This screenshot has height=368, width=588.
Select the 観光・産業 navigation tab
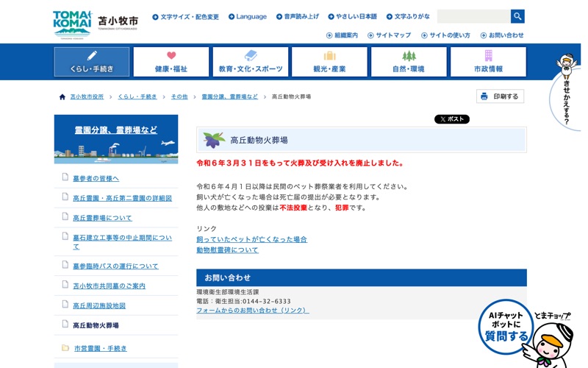click(x=329, y=62)
